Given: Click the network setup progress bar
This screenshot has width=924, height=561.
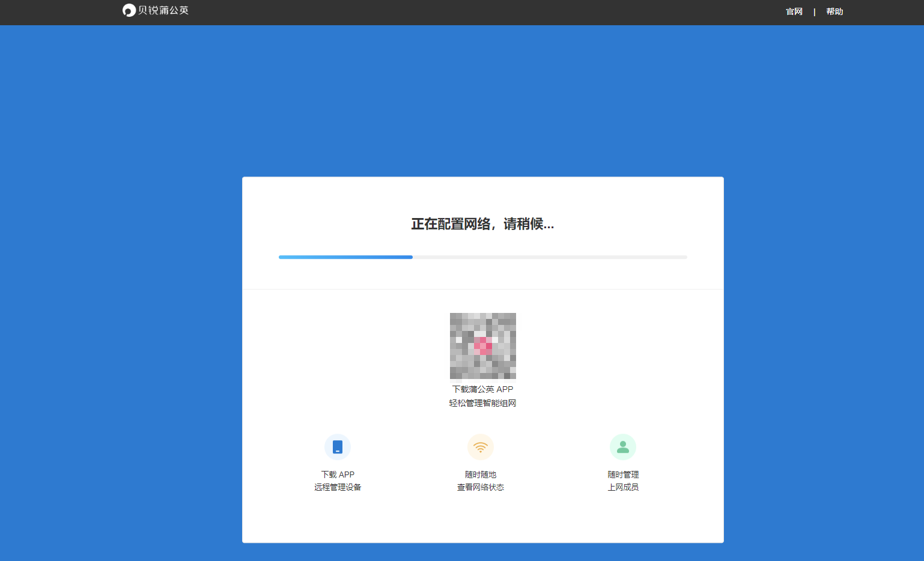Looking at the screenshot, I should (482, 257).
